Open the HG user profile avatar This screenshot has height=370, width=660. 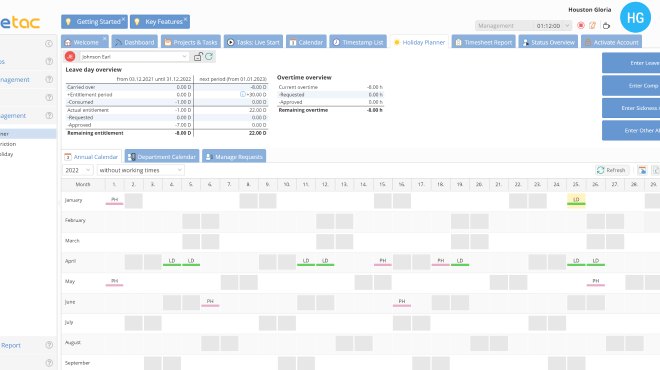pyautogui.click(x=635, y=17)
